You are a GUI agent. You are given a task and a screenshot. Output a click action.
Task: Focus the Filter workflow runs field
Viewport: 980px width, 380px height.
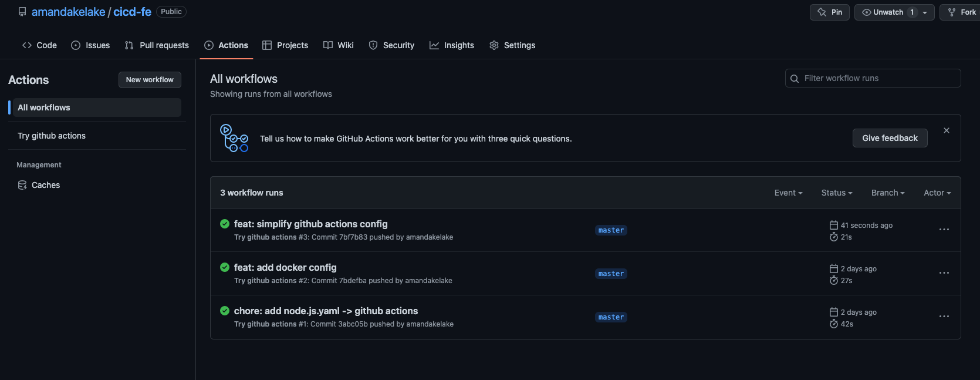[873, 78]
